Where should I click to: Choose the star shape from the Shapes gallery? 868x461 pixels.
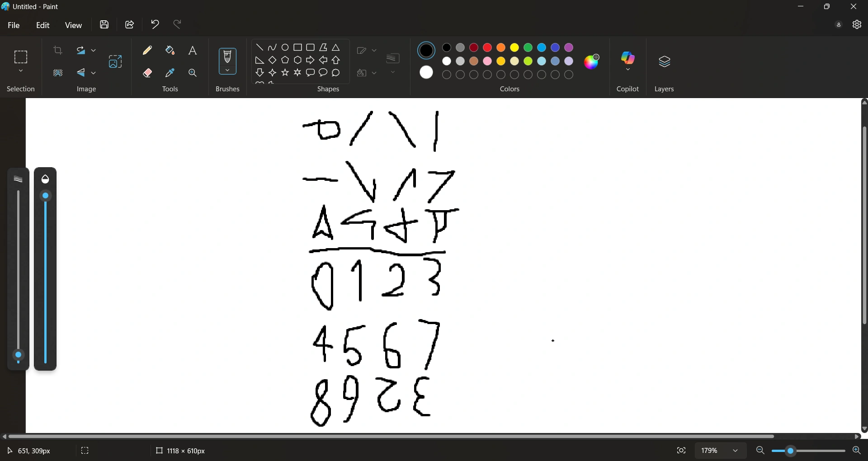(285, 72)
